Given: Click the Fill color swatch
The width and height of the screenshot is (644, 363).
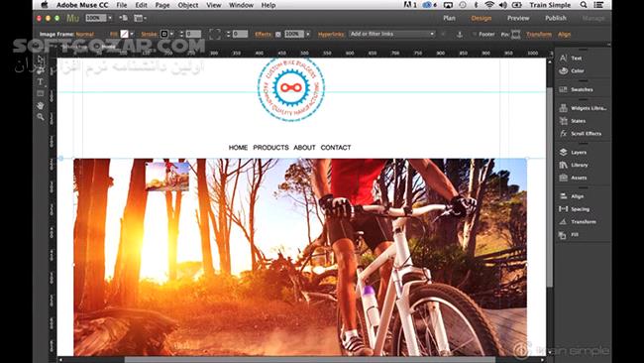Looking at the screenshot, I should pos(124,34).
